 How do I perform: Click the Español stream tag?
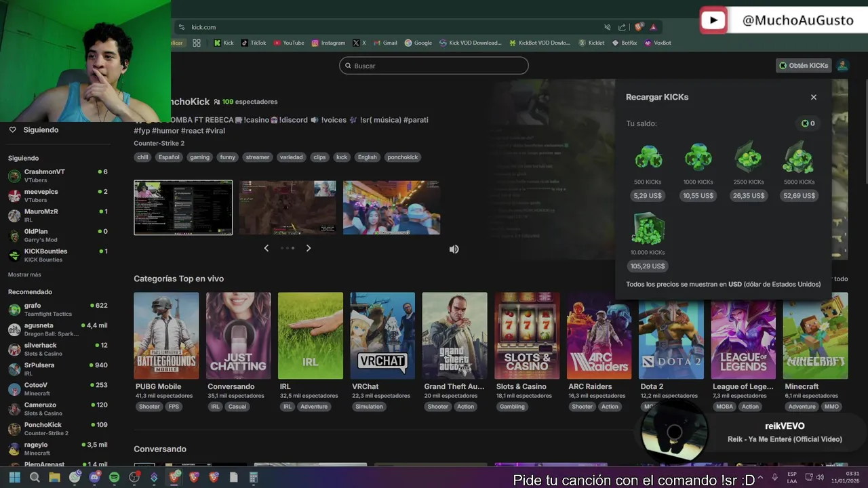(169, 157)
